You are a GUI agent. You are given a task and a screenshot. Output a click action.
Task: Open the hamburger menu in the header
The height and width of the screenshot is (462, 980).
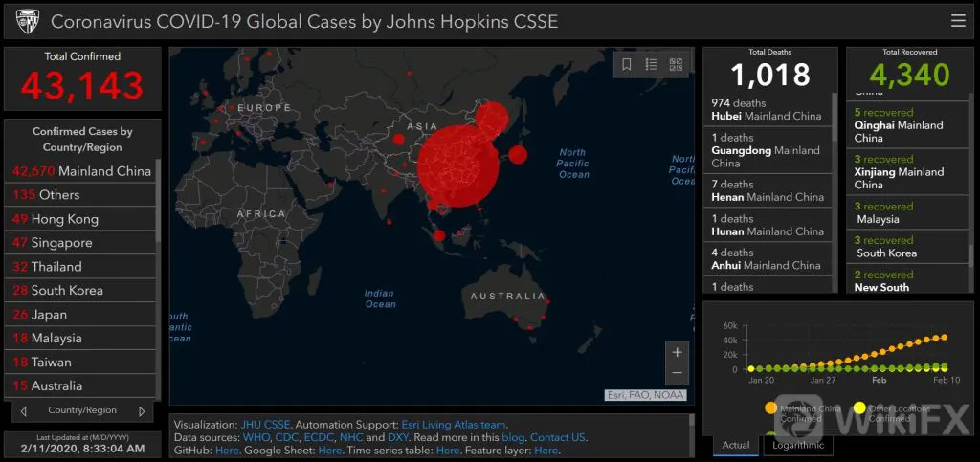tap(958, 21)
